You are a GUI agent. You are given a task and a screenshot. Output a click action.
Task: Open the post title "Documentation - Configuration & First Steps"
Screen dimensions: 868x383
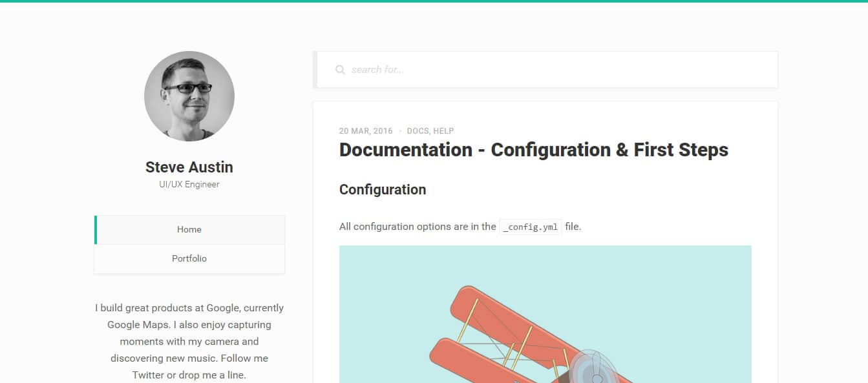[x=534, y=150]
